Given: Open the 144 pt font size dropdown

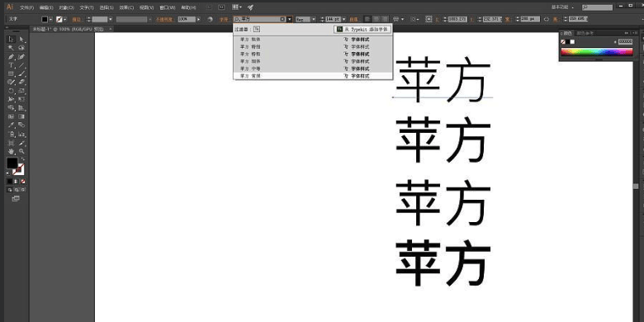Looking at the screenshot, I should 343,19.
